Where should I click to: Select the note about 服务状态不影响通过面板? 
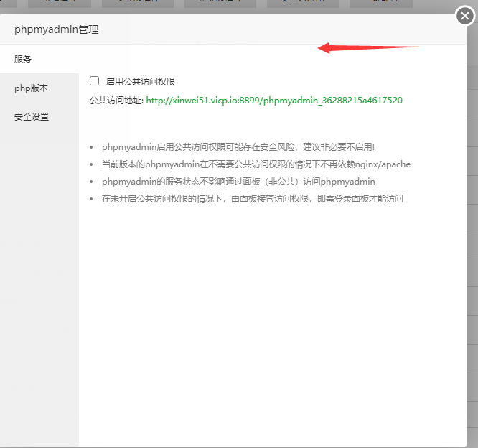point(238,182)
